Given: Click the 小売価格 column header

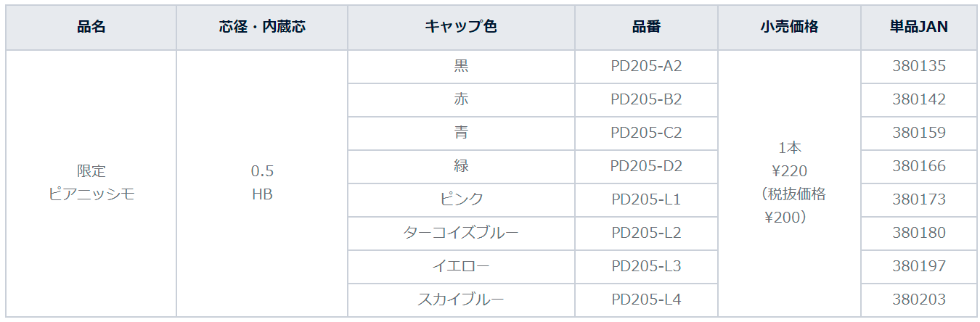Looking at the screenshot, I should [x=790, y=27].
